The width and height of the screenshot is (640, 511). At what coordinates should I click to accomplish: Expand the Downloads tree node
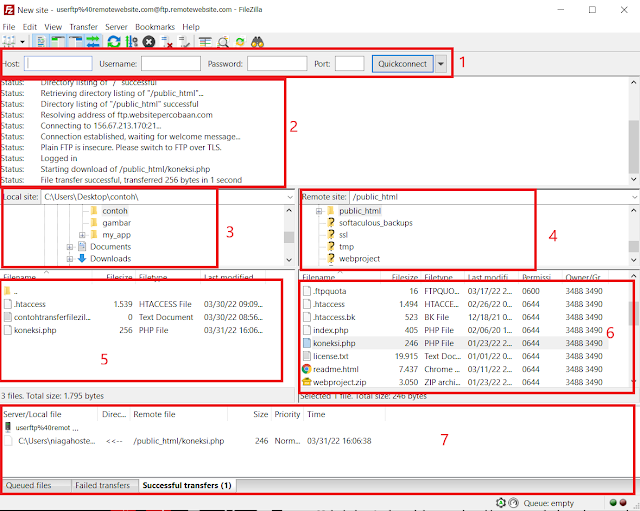click(70, 259)
